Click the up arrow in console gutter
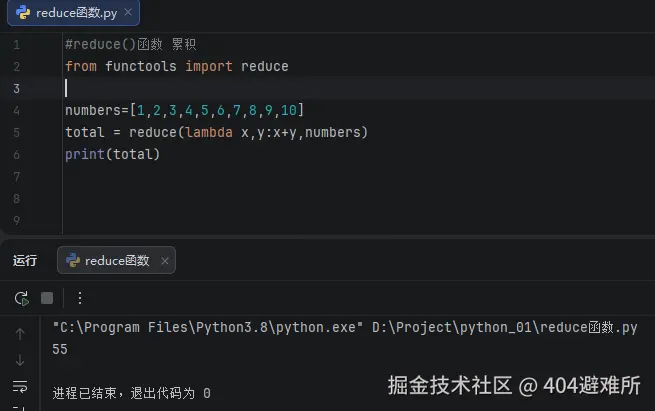 pos(20,334)
